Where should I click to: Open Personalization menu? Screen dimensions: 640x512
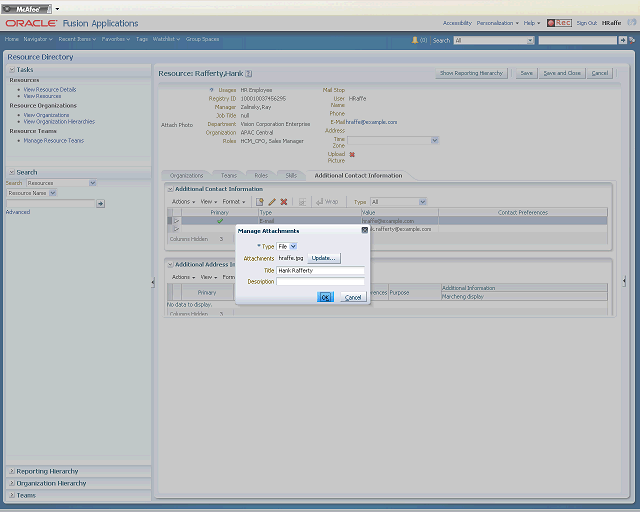(x=498, y=23)
